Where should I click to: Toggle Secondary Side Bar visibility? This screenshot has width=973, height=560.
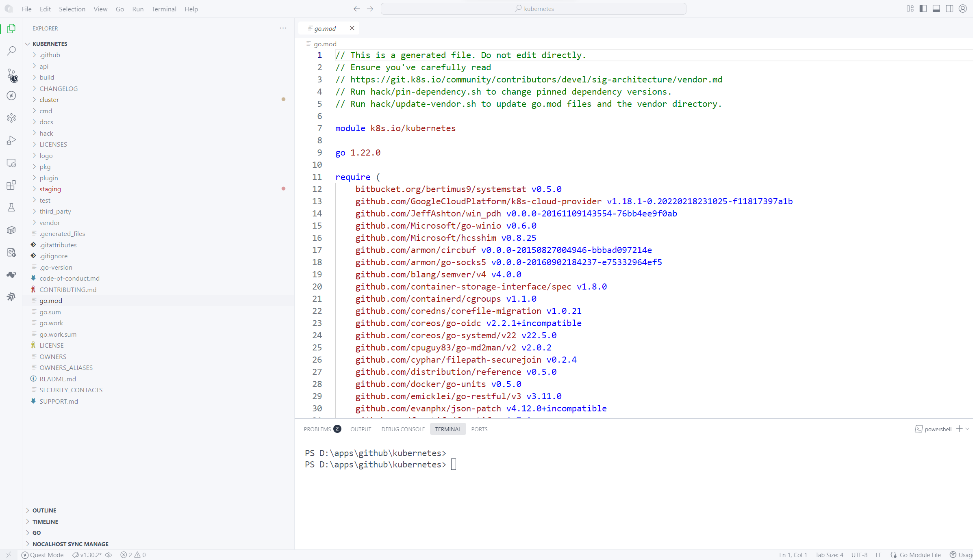[x=949, y=9]
